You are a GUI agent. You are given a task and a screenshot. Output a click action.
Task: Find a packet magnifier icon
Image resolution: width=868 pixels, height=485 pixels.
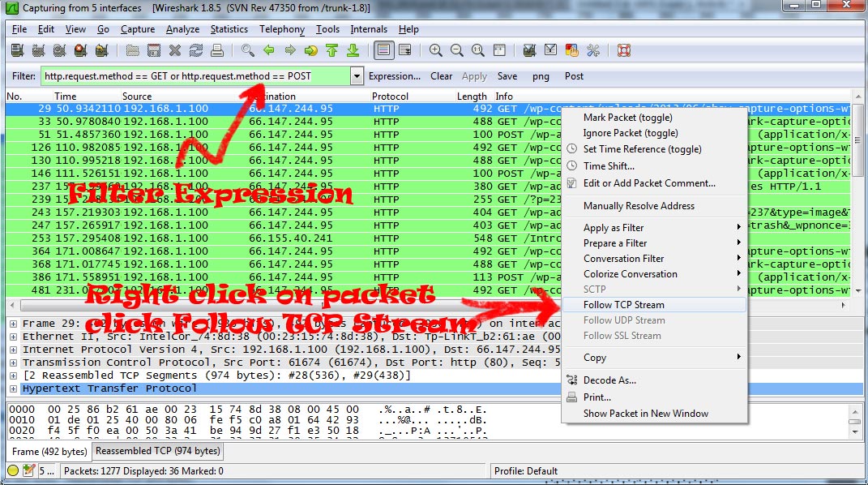tap(248, 51)
